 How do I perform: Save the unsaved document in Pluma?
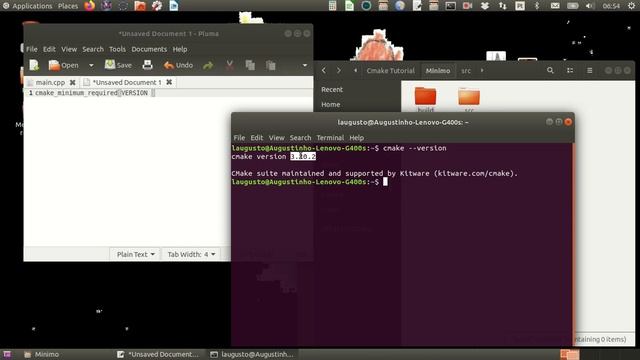[118, 65]
